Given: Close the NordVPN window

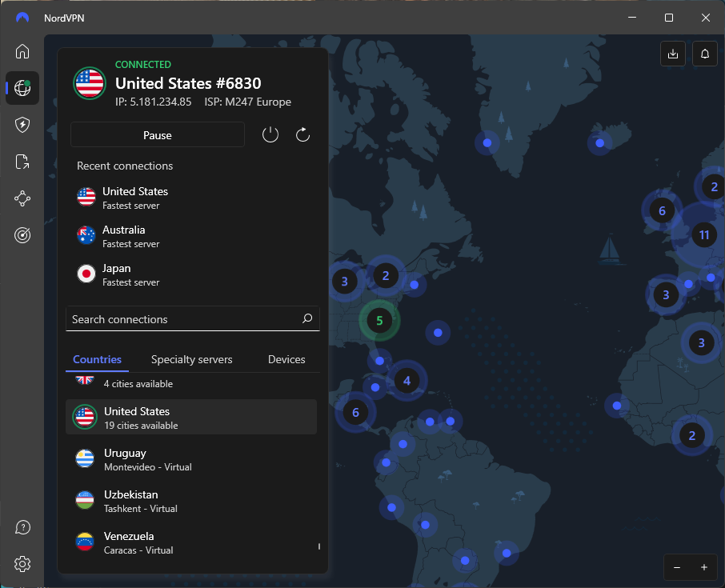Looking at the screenshot, I should click(705, 18).
